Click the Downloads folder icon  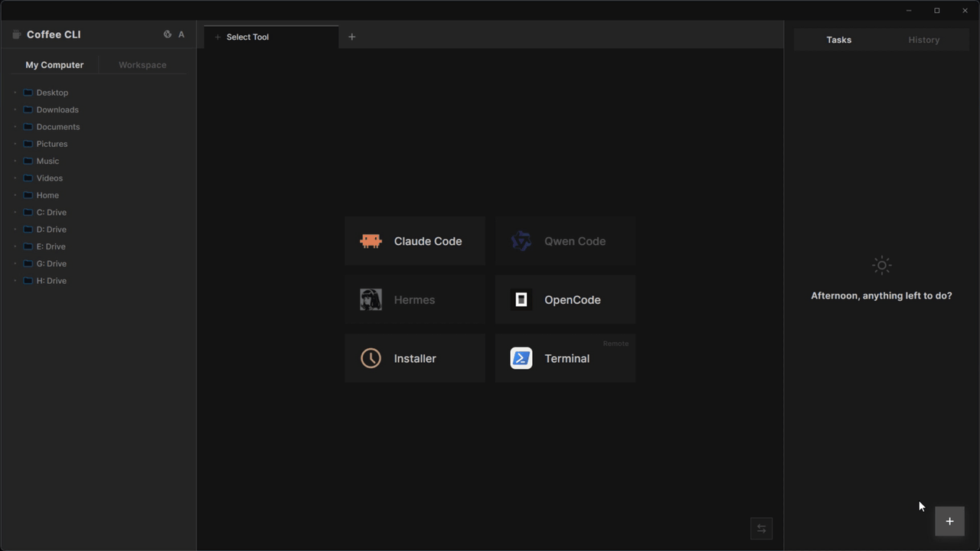(x=28, y=109)
